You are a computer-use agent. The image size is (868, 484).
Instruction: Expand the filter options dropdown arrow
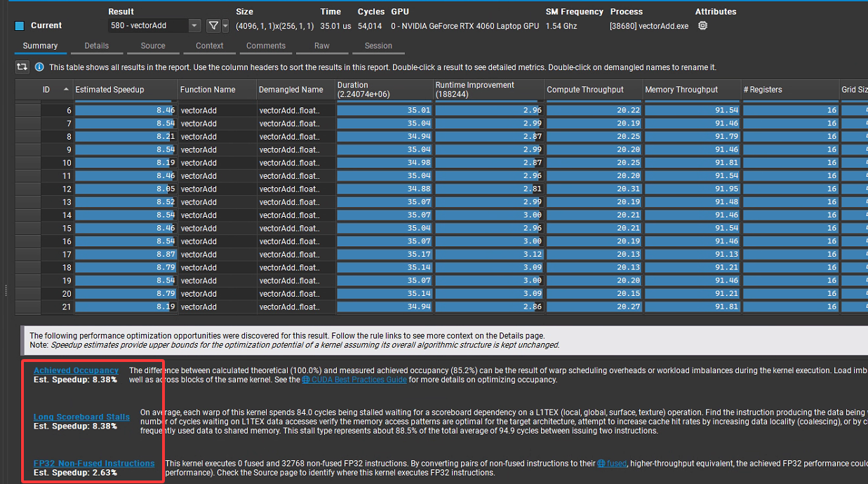(225, 26)
